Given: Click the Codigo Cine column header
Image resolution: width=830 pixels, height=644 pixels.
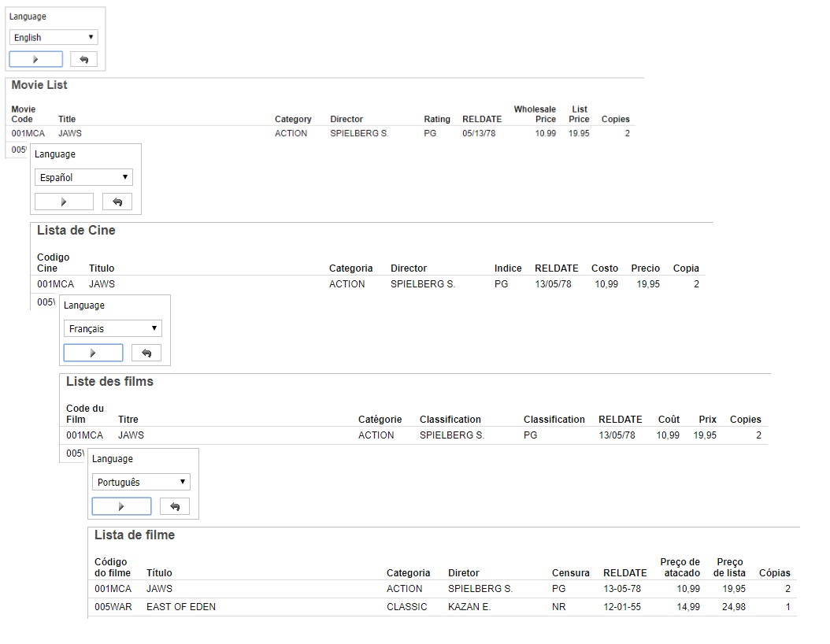Looking at the screenshot, I should (54, 262).
